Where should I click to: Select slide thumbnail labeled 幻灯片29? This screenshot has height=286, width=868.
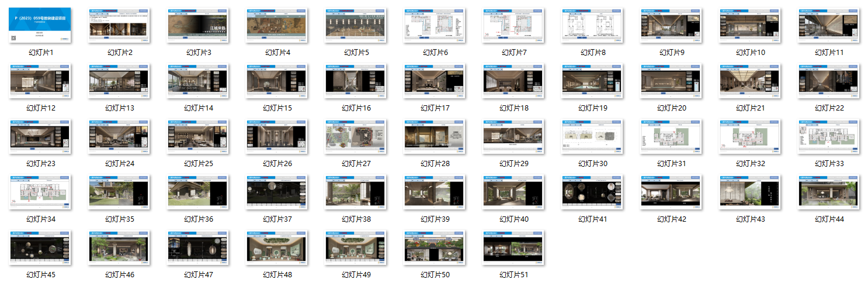point(513,137)
